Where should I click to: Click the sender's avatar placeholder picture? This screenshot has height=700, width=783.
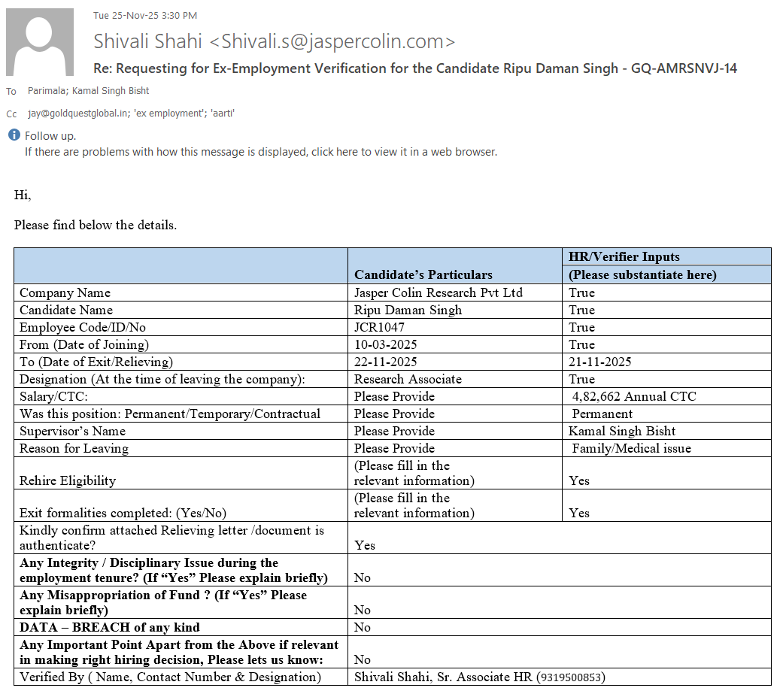pos(40,42)
